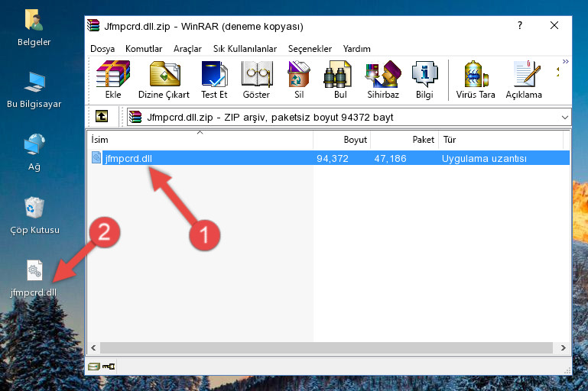This screenshot has width=588, height=391.
Task: Sort by the Paket column header
Action: (404, 140)
